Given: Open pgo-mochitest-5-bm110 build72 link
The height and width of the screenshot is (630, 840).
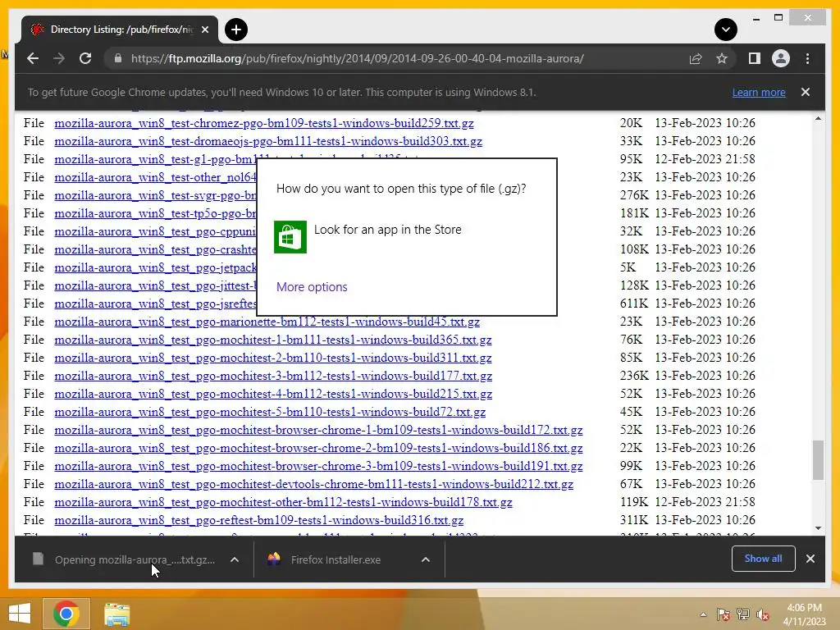Looking at the screenshot, I should click(270, 412).
